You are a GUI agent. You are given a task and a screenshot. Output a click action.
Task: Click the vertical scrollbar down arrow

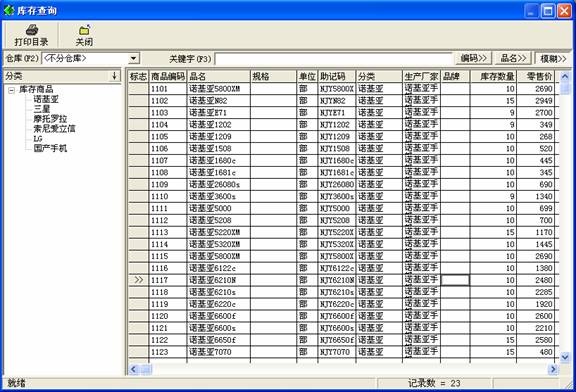pos(565,356)
